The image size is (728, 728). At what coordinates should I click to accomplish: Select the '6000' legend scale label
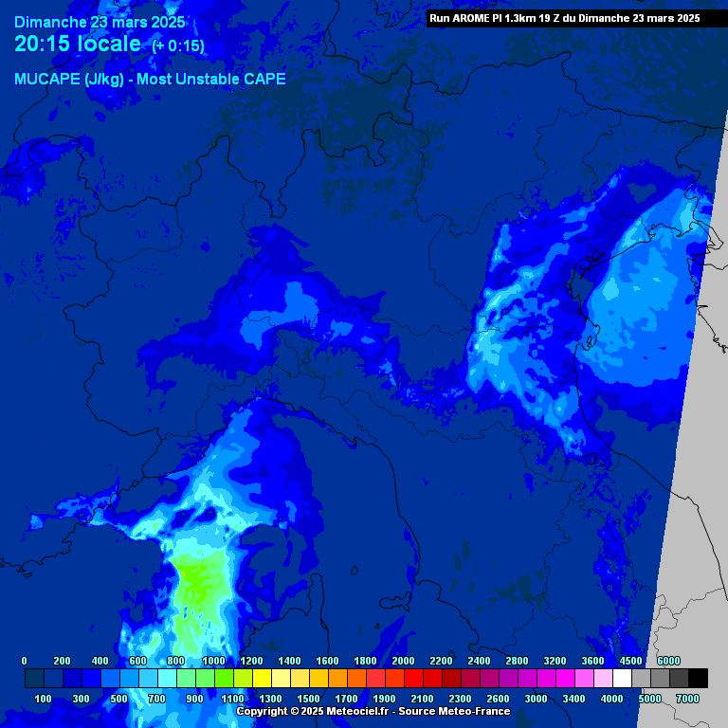coord(669,661)
